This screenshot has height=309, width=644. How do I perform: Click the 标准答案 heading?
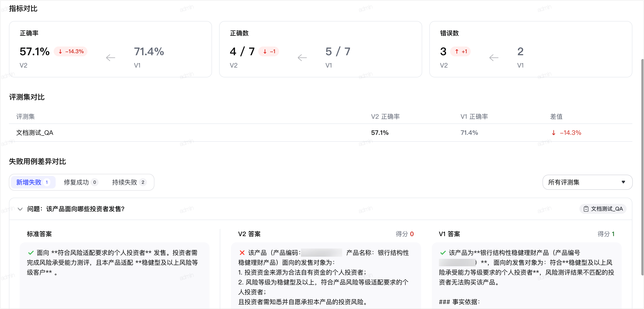tap(39, 234)
